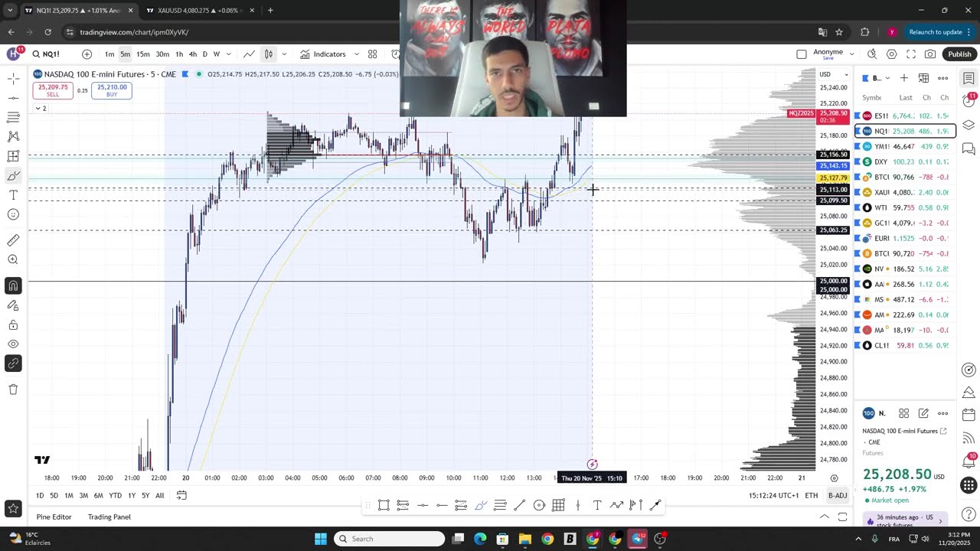This screenshot has width=980, height=551.
Task: Toggle lock all drawing tools
Action: click(13, 325)
